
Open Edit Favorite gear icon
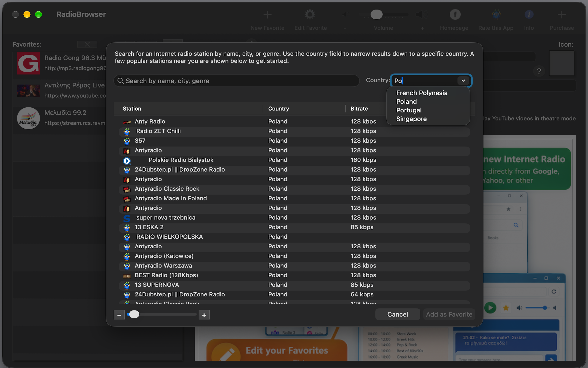310,14
